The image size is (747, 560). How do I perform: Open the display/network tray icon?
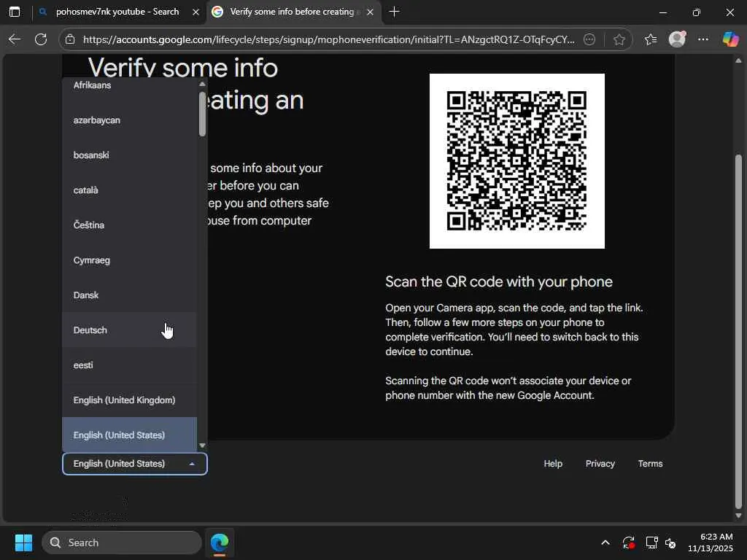651,542
